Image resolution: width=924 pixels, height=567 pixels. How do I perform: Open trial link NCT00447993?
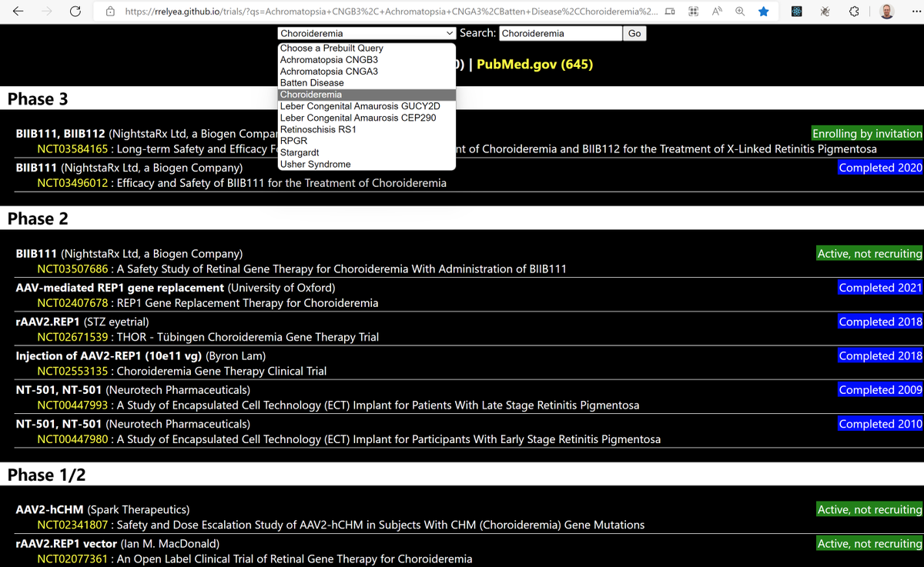click(72, 405)
